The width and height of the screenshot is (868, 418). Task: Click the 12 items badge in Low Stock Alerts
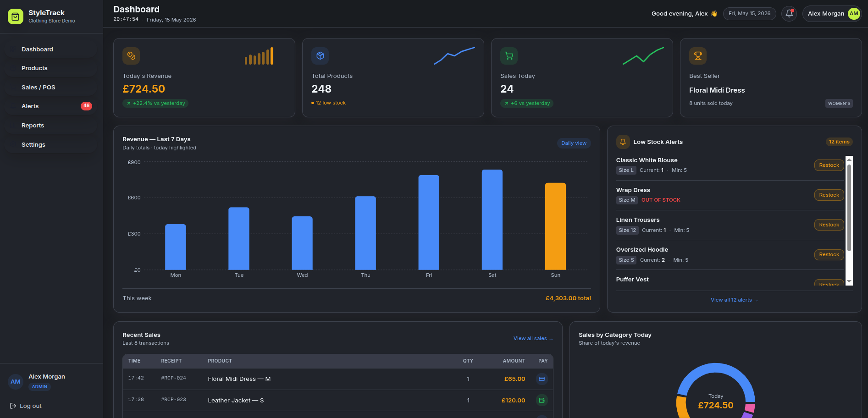pos(839,142)
